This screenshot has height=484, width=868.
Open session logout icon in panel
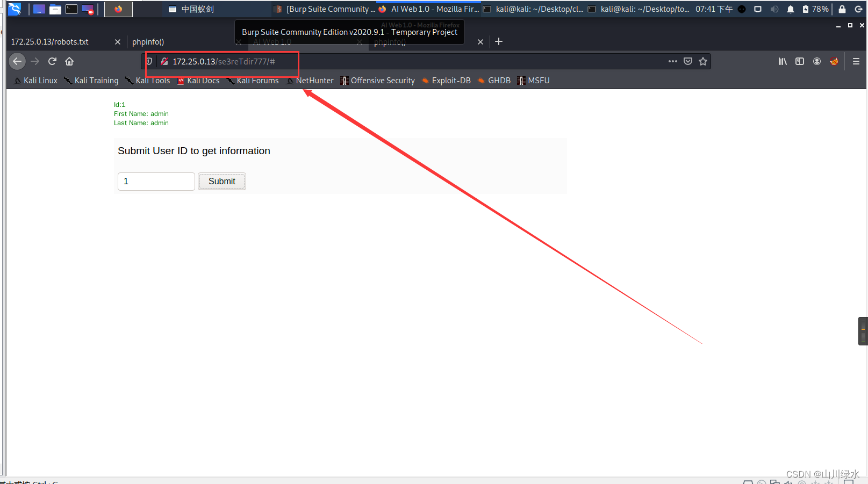[x=859, y=9]
